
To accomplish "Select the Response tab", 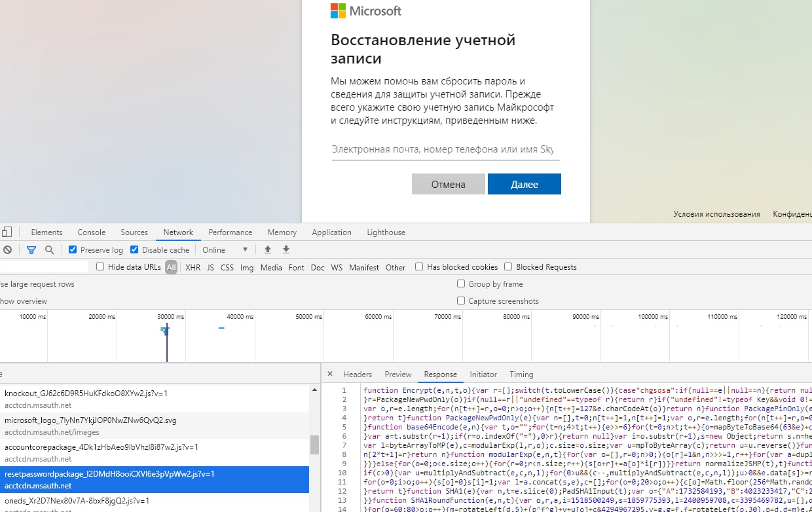I will [x=441, y=374].
